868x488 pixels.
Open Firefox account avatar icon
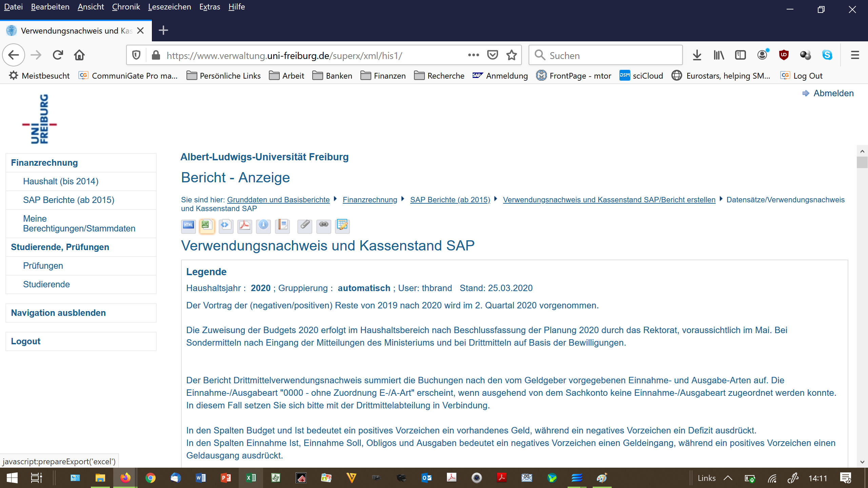(x=762, y=55)
